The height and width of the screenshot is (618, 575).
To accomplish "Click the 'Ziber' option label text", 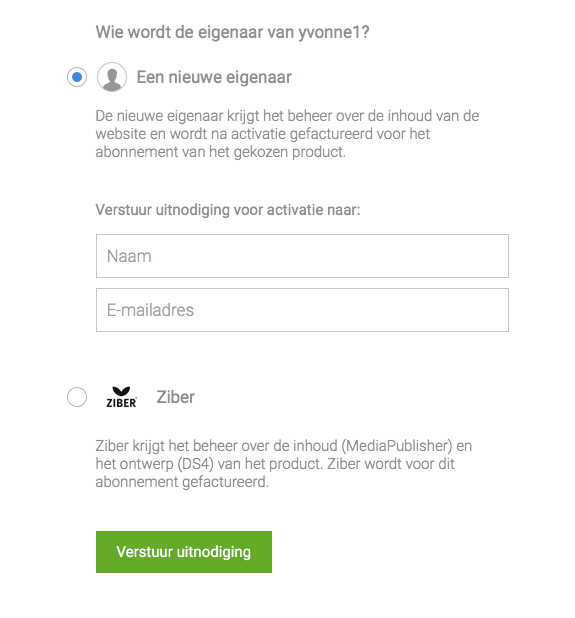I will click(x=175, y=397).
